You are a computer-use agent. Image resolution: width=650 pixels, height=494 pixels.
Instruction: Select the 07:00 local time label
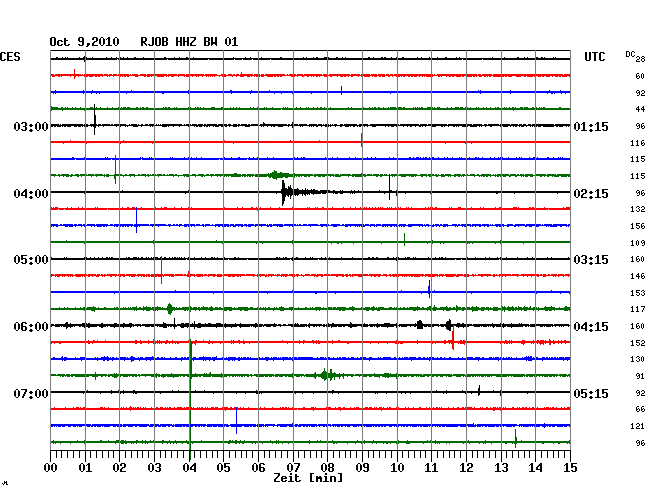(31, 393)
